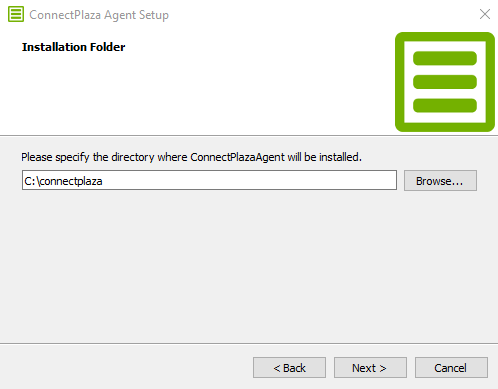
Task: Close the ConnectPlaza Agent Setup window
Action: point(485,14)
